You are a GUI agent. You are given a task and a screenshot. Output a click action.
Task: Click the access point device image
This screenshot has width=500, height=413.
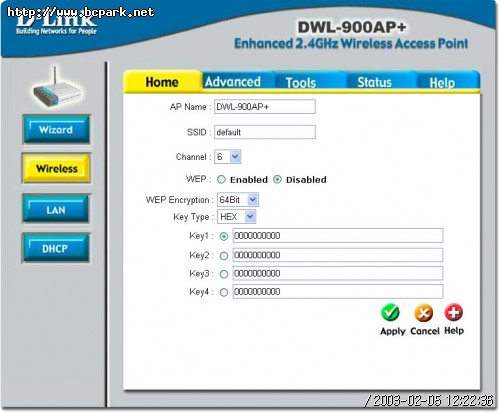pyautogui.click(x=57, y=88)
